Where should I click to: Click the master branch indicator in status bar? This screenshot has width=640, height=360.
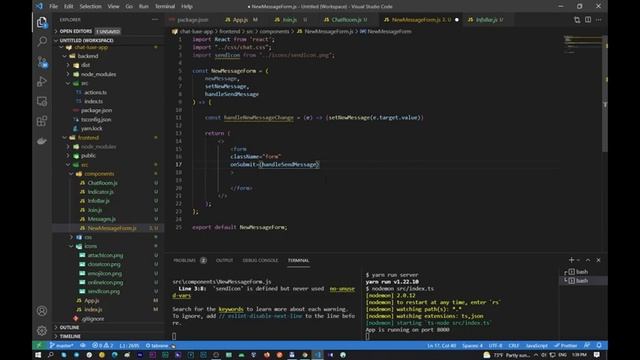[x=61, y=345]
